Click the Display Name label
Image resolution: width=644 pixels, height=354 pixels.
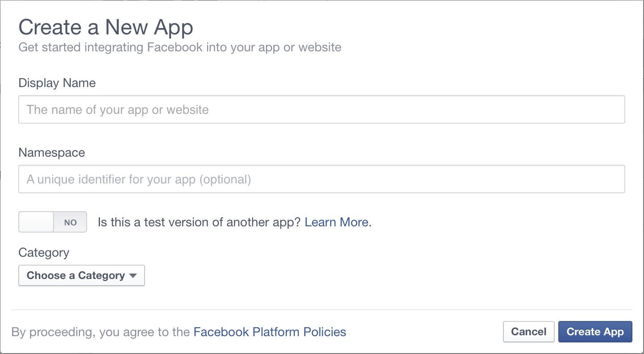click(57, 83)
